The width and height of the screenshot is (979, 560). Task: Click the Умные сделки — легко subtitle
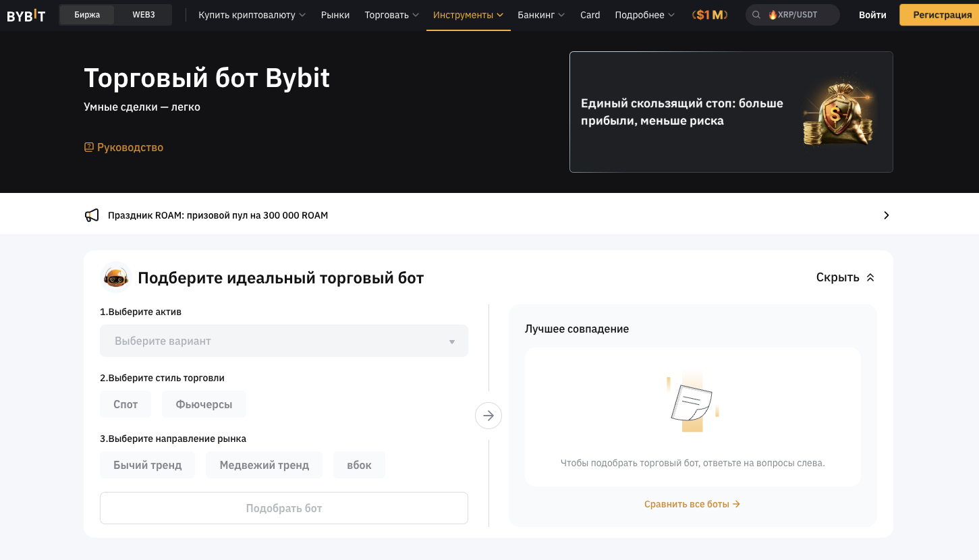[142, 107]
